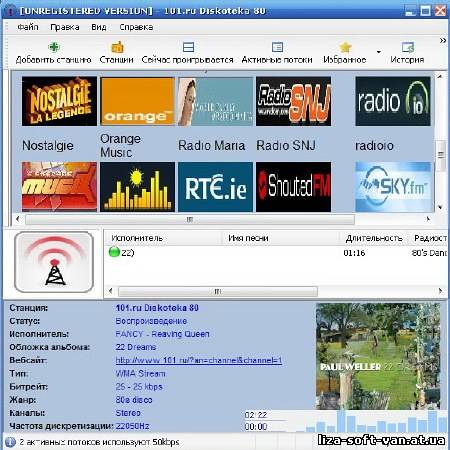Click the 80s disco genre value
The width and height of the screenshot is (450, 450).
(x=134, y=400)
